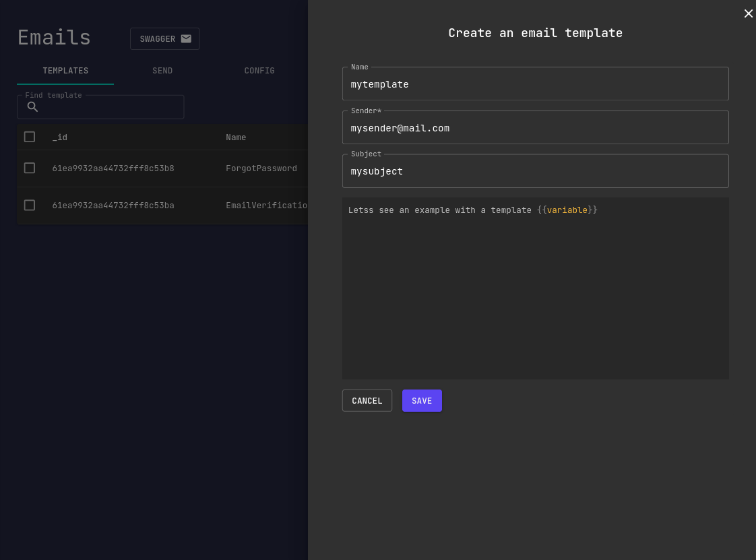The image size is (756, 560).
Task: Click id 61ea9932aa44732fff8c53b8
Action: point(113,168)
